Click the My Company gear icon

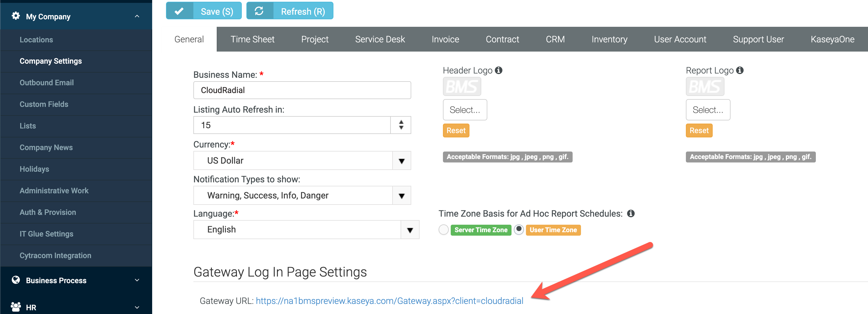pyautogui.click(x=16, y=16)
